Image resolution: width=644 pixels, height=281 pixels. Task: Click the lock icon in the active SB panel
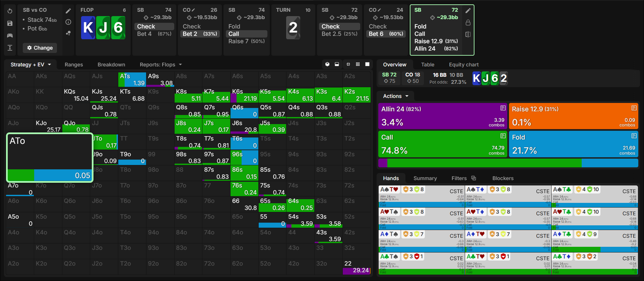[x=468, y=22]
